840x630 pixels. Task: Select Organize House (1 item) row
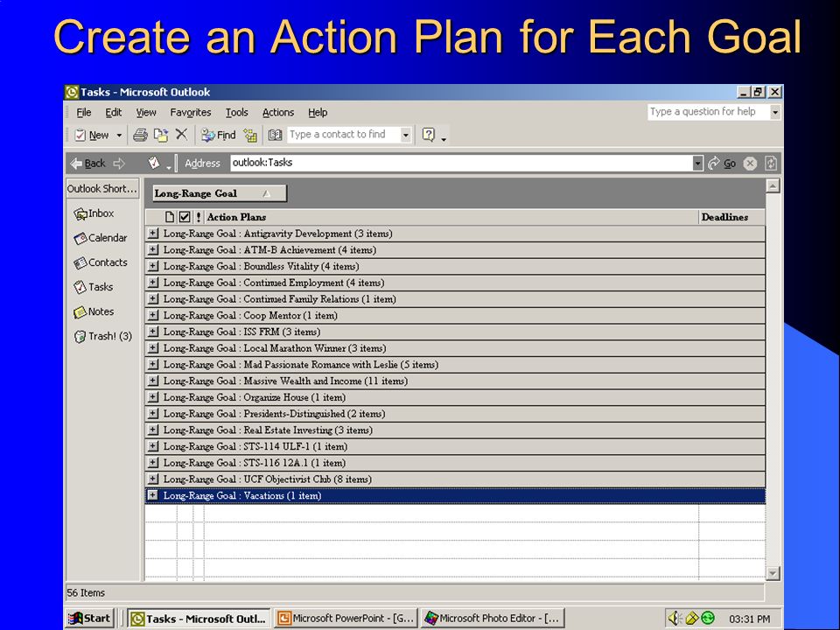(455, 397)
